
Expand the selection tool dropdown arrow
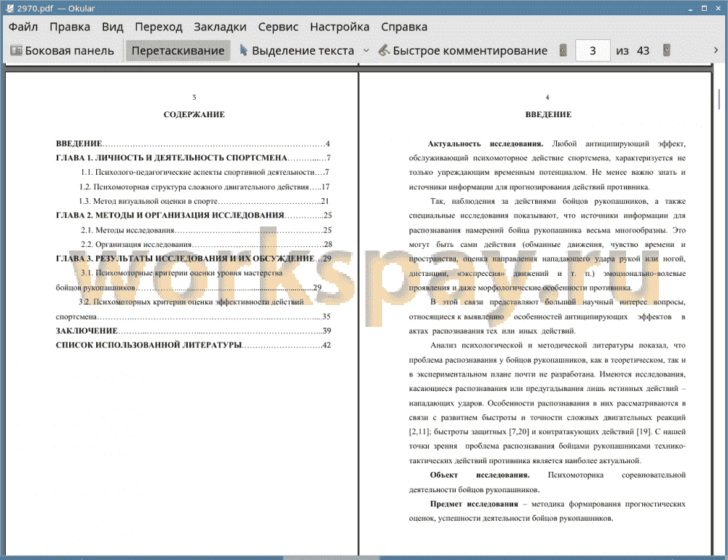tap(366, 51)
